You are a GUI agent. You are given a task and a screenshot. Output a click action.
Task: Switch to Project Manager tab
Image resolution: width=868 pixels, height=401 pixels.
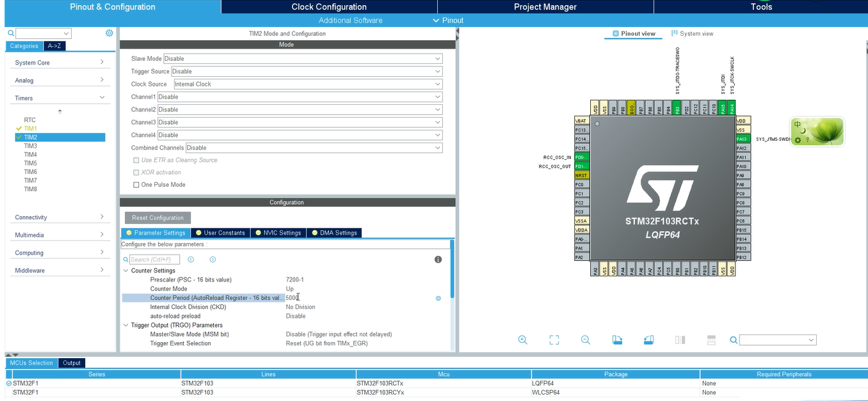point(545,7)
